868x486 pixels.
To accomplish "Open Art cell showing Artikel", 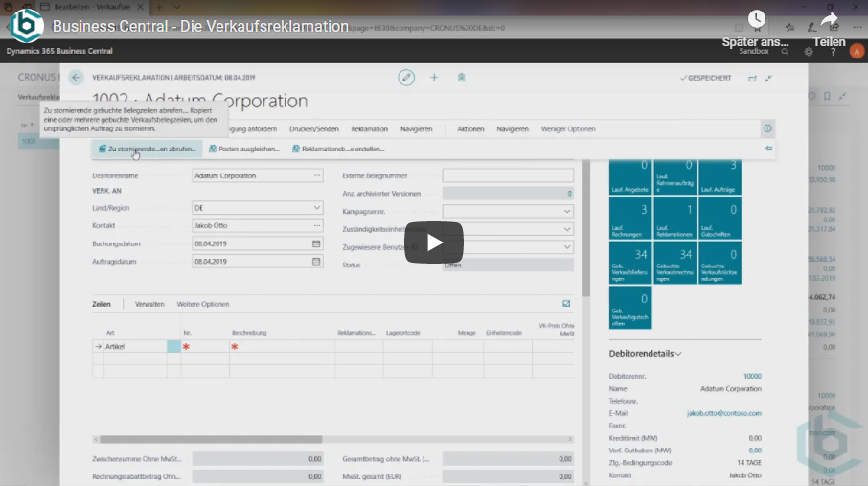I will tap(135, 346).
